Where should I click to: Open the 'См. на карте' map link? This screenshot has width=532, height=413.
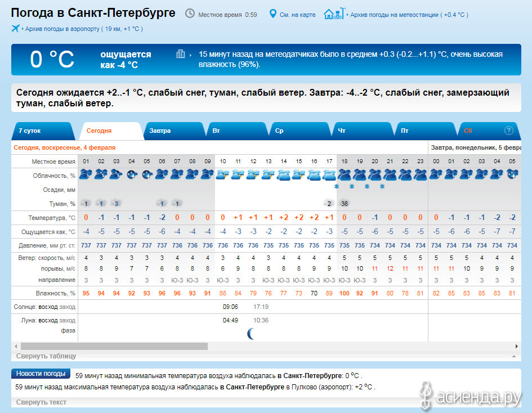(297, 15)
